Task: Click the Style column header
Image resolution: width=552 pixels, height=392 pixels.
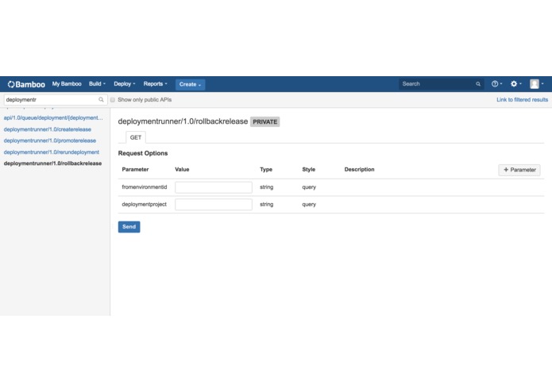Action: (x=309, y=170)
